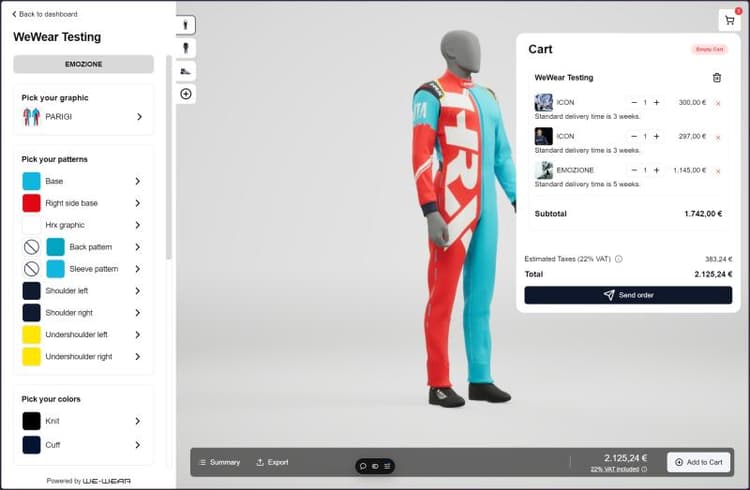The height and width of the screenshot is (490, 750).
Task: Expand the Hrx graphic options
Action: coord(138,225)
